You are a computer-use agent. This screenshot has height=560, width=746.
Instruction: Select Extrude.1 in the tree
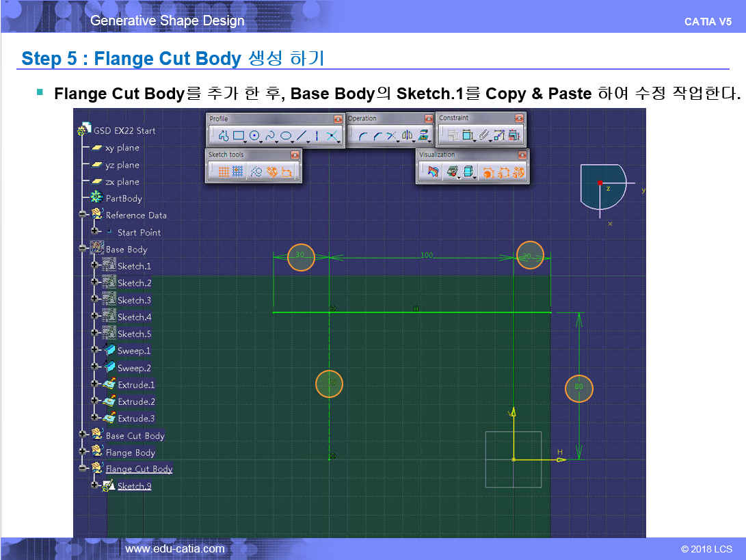pyautogui.click(x=135, y=384)
